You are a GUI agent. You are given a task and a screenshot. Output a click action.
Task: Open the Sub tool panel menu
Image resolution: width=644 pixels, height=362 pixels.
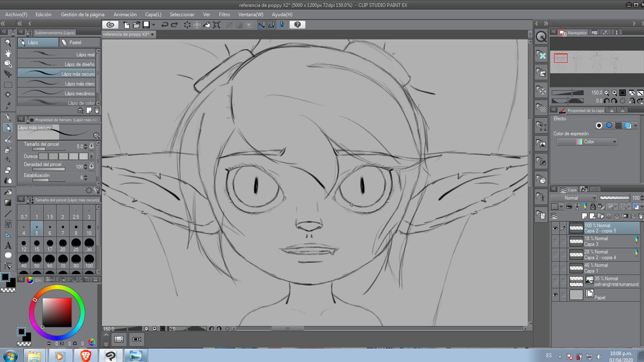[20, 33]
